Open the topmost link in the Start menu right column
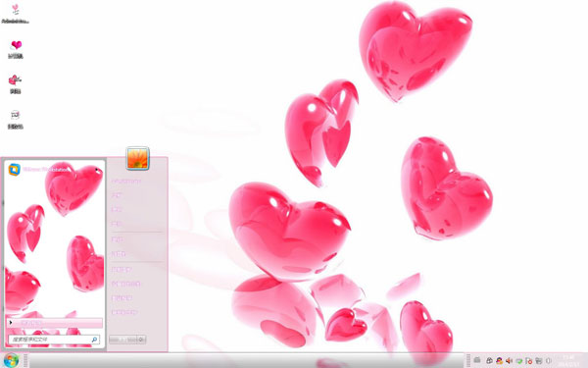Image resolution: width=588 pixels, height=368 pixels. coord(126,181)
